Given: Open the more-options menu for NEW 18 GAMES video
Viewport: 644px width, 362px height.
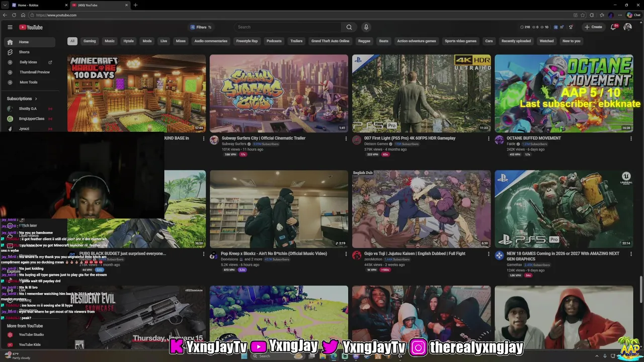Looking at the screenshot, I should click(631, 254).
